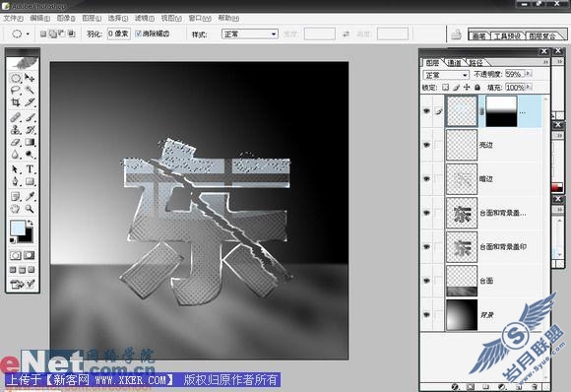This screenshot has height=392, width=571.
Task: Select the History Brush tool
Action: (30, 130)
